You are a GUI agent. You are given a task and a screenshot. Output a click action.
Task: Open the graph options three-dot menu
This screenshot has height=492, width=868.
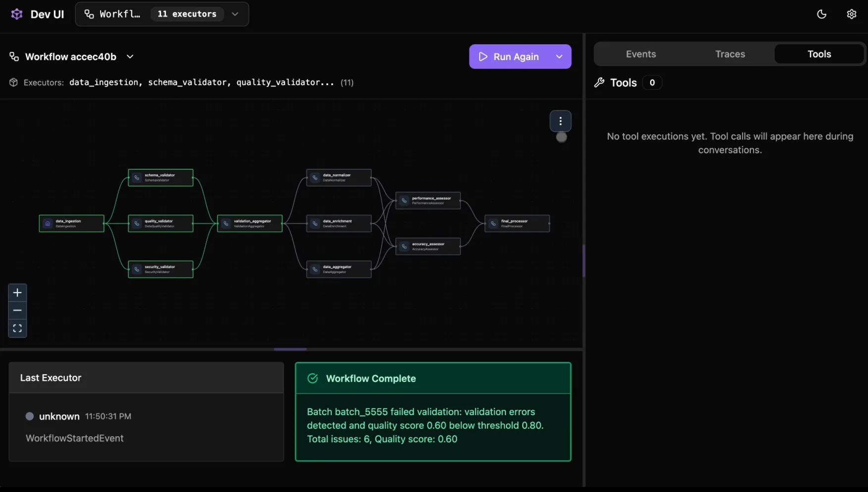(x=560, y=121)
